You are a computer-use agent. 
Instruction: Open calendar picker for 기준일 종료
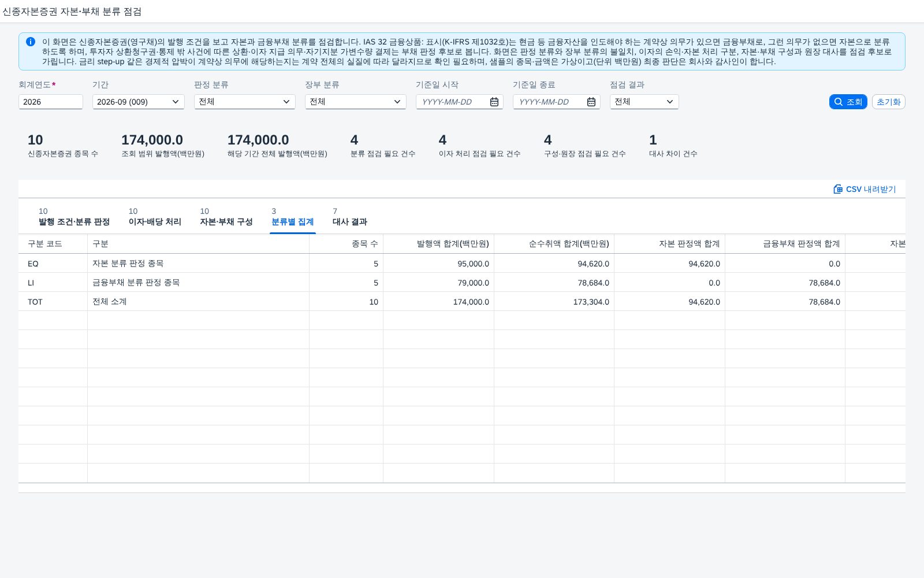(591, 102)
